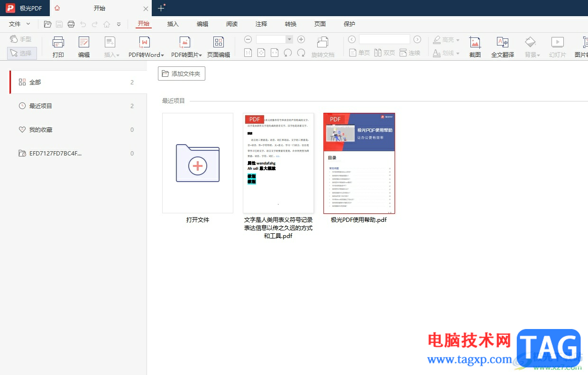Select 全部 in the sidebar
Screen dimensions: 588x375
78,82
